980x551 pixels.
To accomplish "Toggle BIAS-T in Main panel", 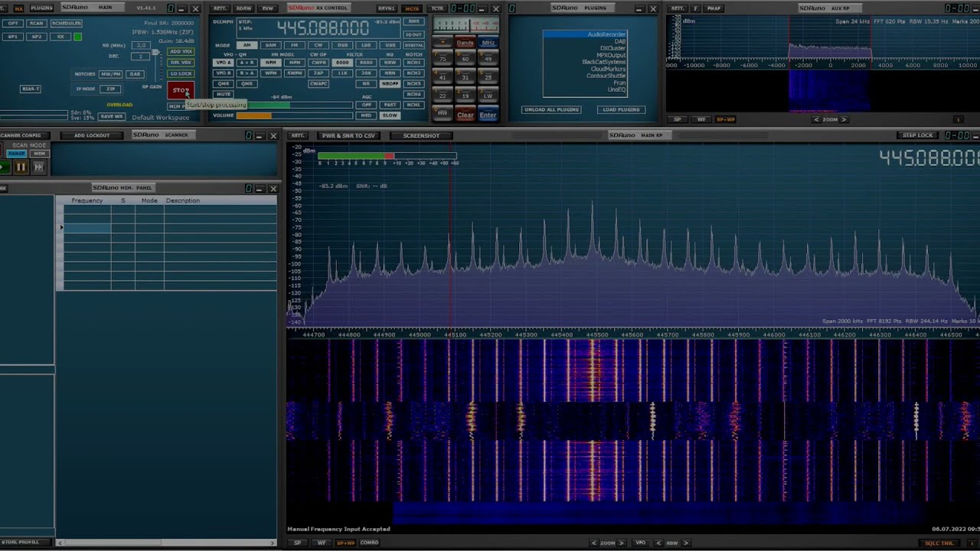I will pyautogui.click(x=31, y=89).
